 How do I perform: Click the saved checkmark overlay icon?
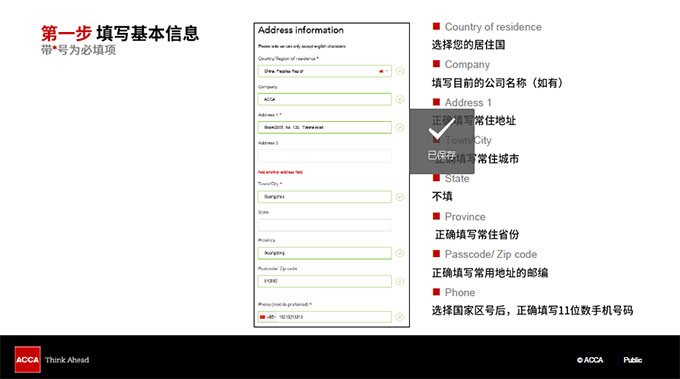[441, 131]
